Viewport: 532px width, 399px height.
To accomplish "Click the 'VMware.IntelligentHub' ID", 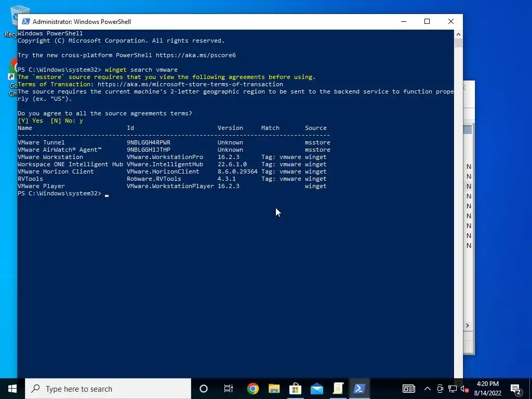I will (x=165, y=164).
